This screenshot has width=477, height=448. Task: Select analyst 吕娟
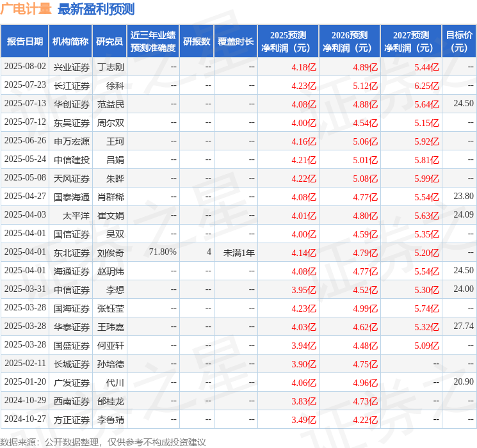(x=115, y=160)
